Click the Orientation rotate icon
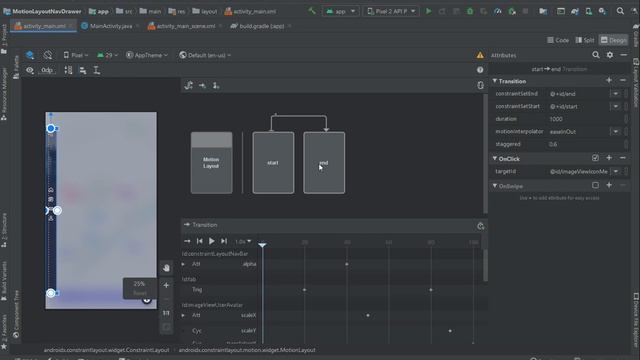 pyautogui.click(x=48, y=55)
